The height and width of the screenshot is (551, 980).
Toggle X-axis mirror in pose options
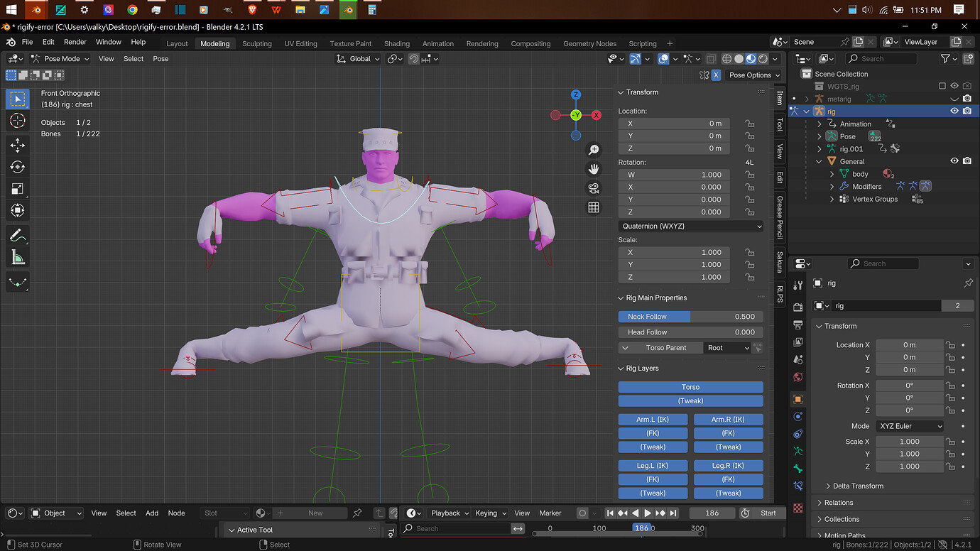click(716, 75)
